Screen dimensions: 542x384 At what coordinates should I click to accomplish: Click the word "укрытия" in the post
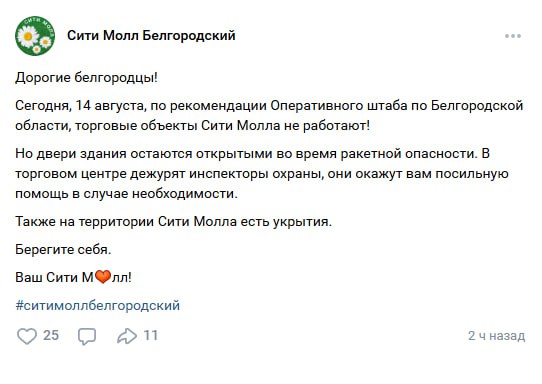[x=302, y=222]
